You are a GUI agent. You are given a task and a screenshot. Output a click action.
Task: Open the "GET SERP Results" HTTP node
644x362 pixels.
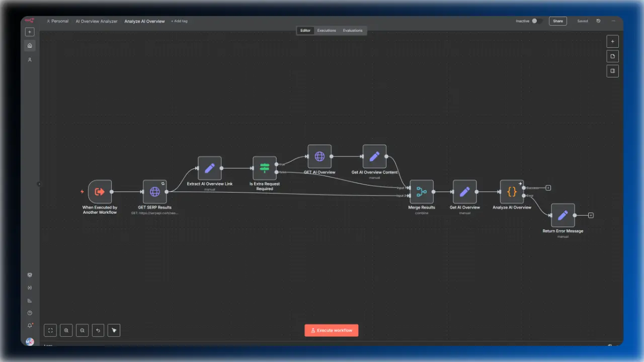tap(154, 192)
